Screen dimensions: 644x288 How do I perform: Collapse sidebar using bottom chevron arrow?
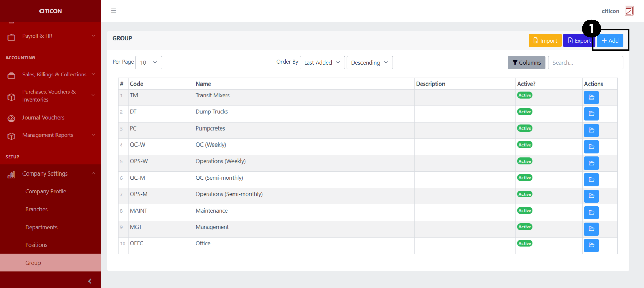[90, 281]
